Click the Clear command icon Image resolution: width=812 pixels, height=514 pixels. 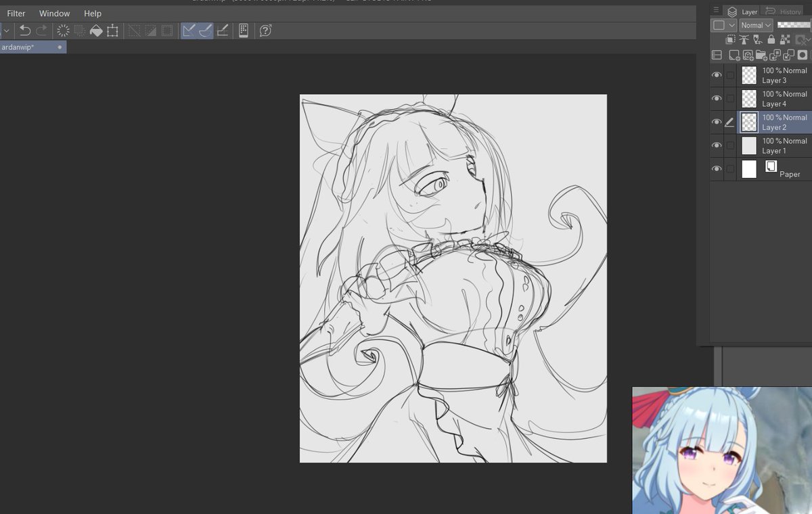pos(63,30)
